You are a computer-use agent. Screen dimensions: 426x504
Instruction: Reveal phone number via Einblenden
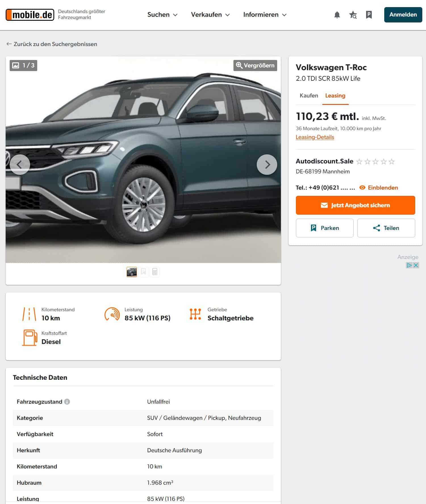tap(379, 188)
